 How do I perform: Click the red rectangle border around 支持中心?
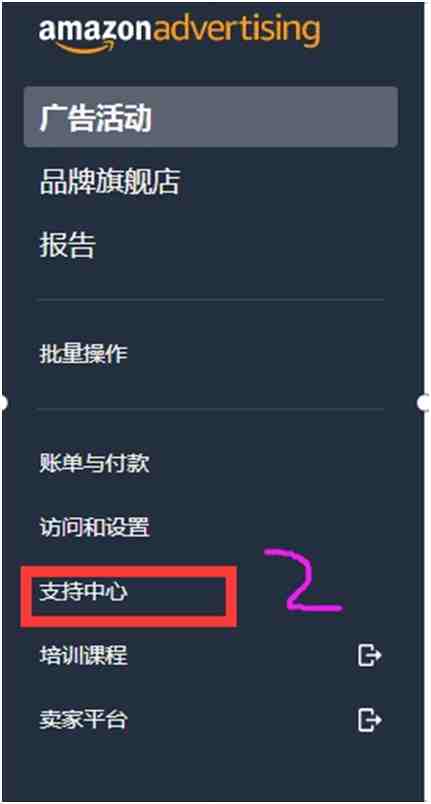pos(129,571)
